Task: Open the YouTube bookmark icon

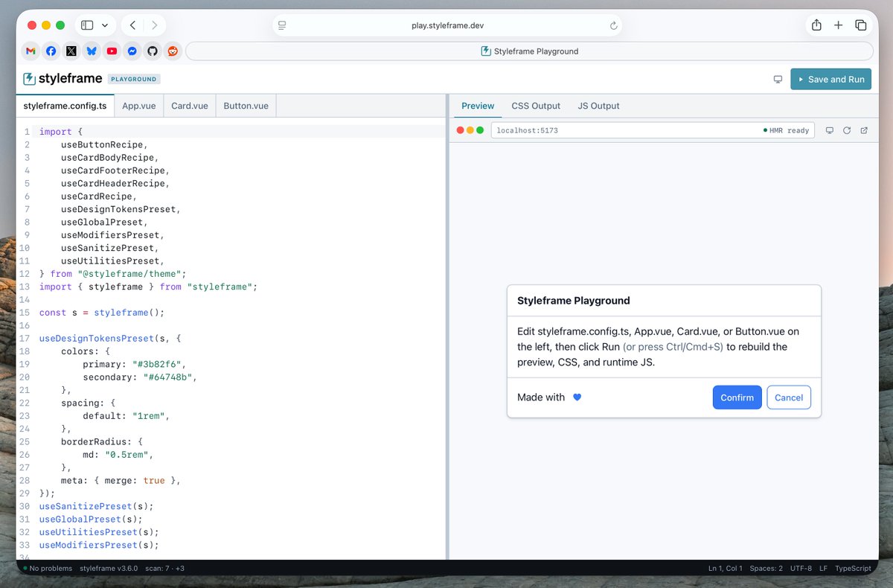Action: point(112,51)
